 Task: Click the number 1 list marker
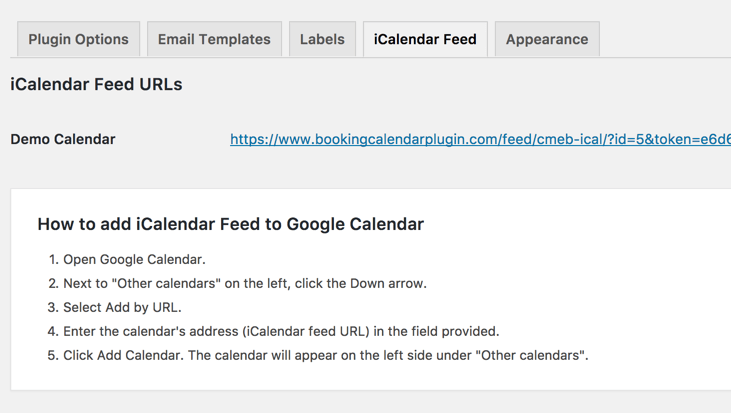click(x=53, y=260)
